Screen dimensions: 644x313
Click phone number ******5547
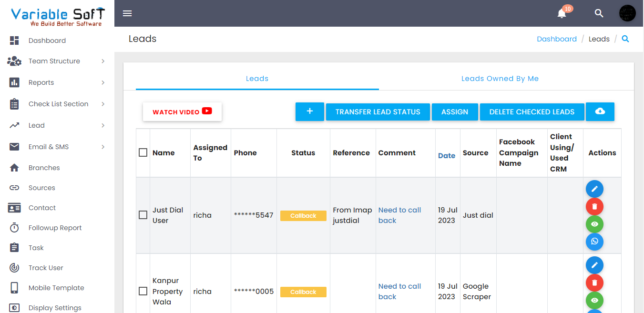tap(254, 215)
